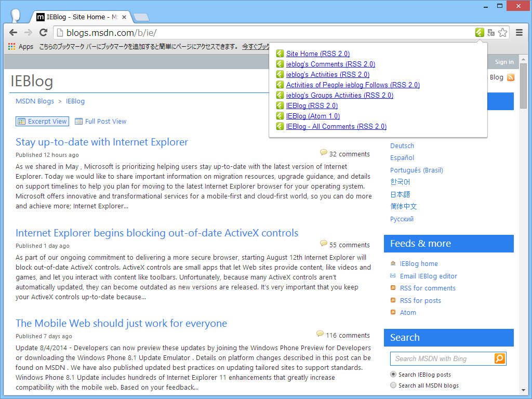
Task: Open the Chrome hamburger menu
Action: [x=519, y=33]
